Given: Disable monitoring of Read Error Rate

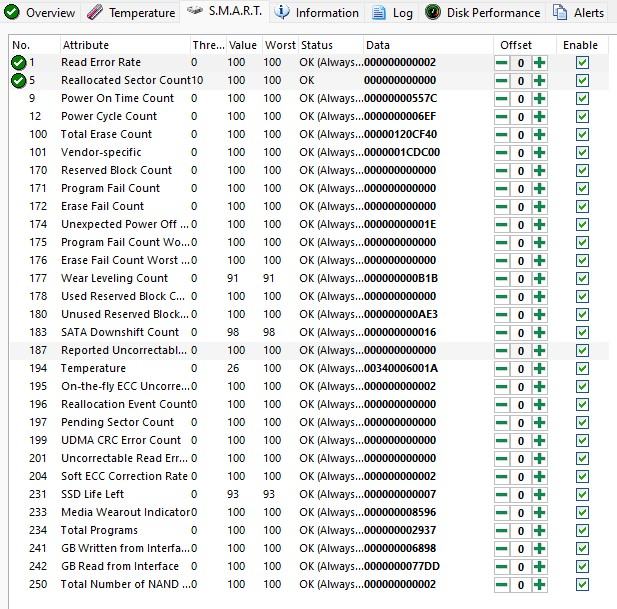Looking at the screenshot, I should pyautogui.click(x=582, y=63).
